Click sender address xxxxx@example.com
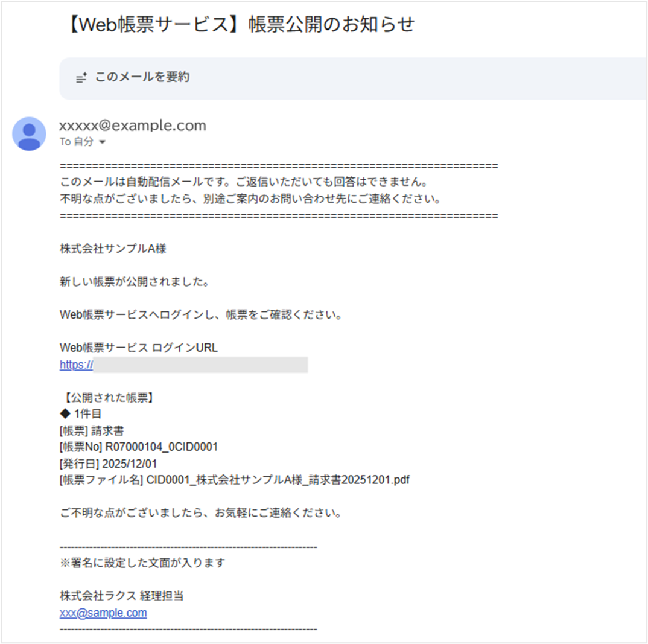Screen dimensions: 648x644 point(133,126)
